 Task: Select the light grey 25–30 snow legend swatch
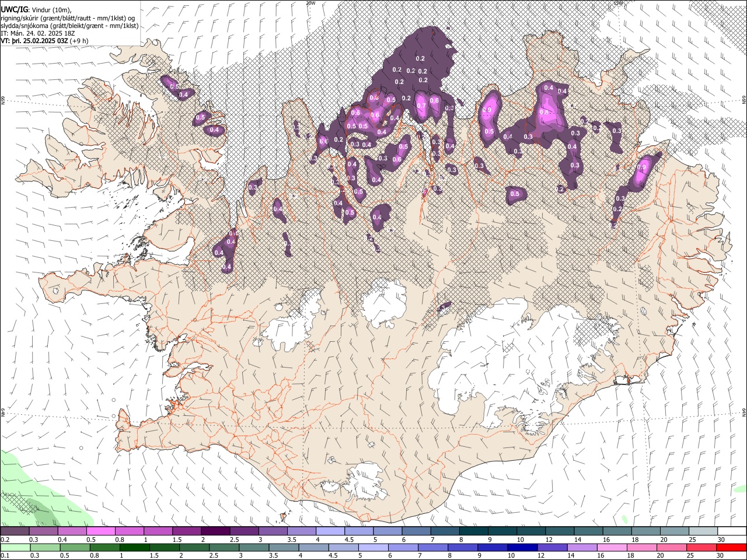click(x=703, y=531)
